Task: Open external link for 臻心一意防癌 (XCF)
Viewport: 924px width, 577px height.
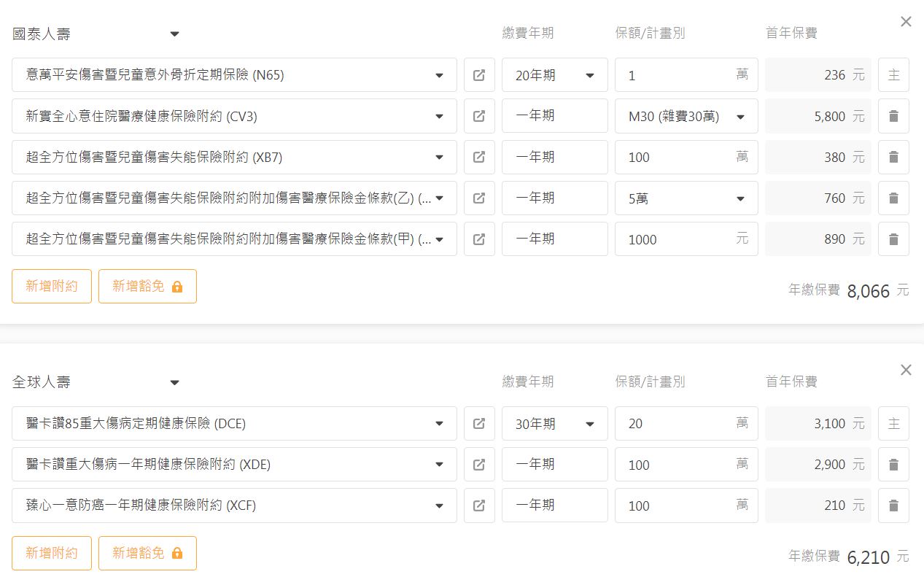Action: [479, 505]
